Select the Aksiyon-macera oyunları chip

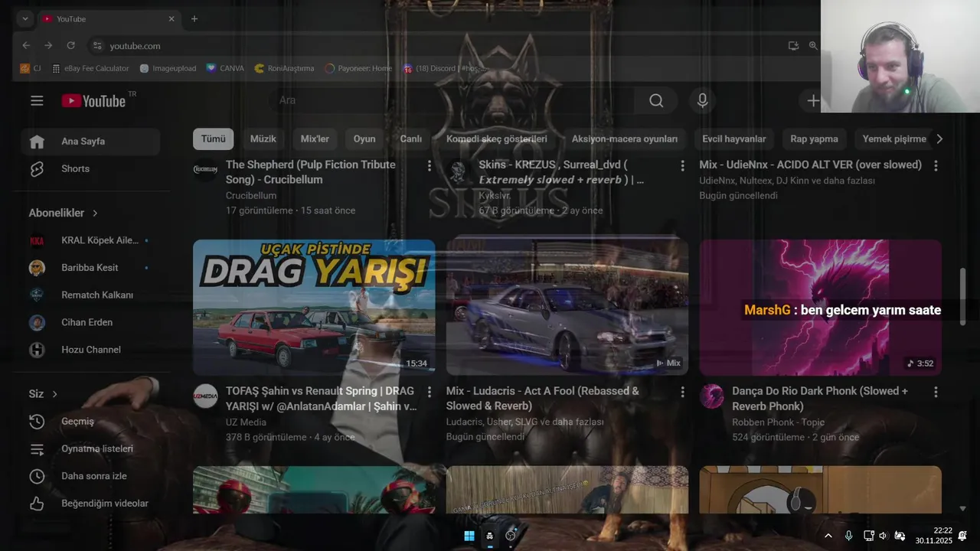tap(625, 139)
